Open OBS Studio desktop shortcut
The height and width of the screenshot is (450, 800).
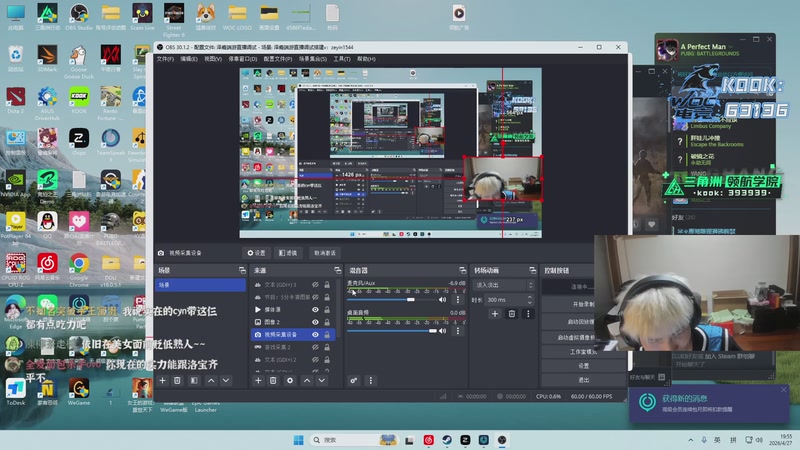tap(79, 17)
